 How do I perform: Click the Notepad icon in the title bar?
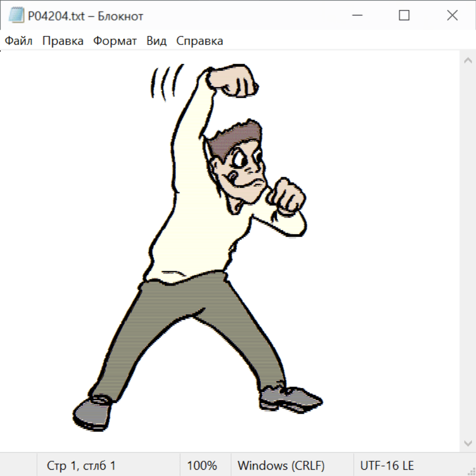(16, 16)
